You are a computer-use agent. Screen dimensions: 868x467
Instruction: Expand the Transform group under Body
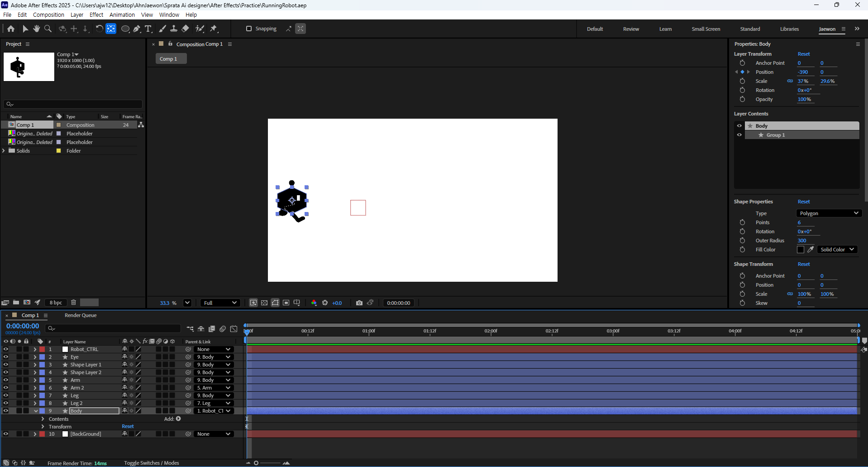43,427
